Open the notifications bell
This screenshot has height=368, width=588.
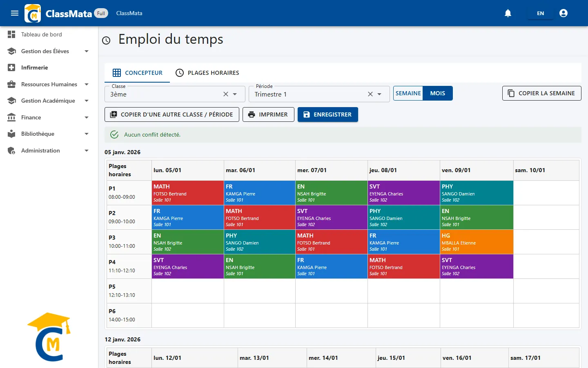508,13
